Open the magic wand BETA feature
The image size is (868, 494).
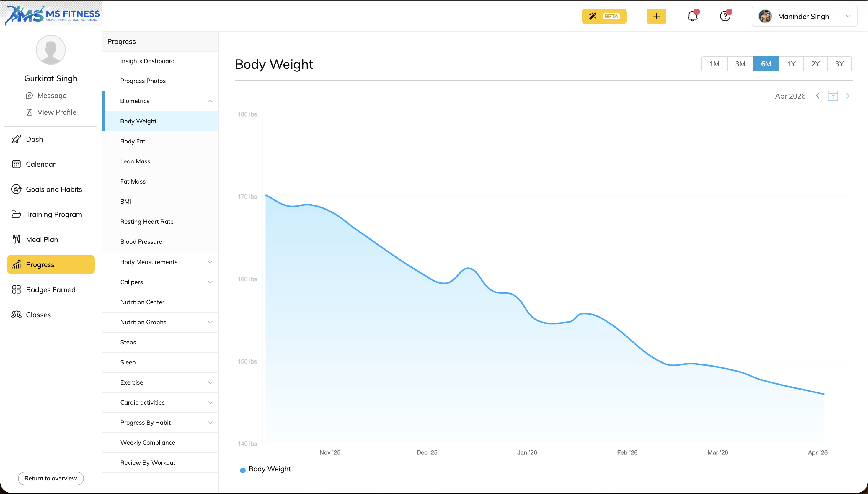[604, 16]
